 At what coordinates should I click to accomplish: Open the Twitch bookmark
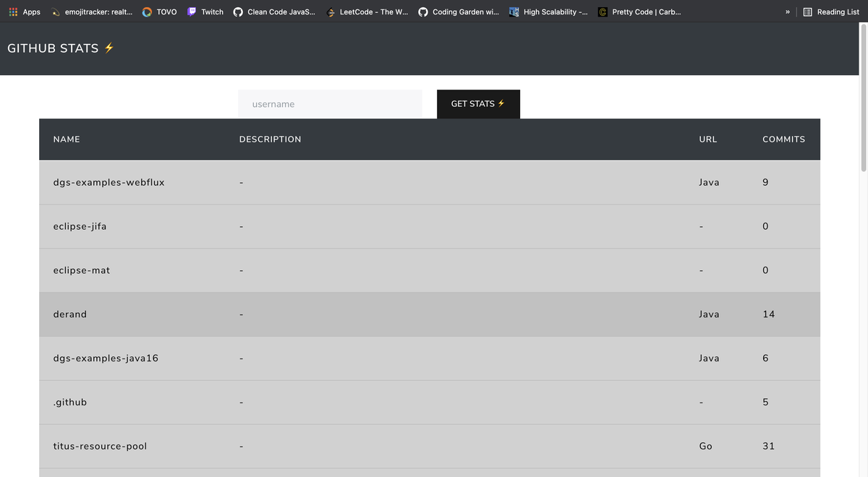click(205, 12)
